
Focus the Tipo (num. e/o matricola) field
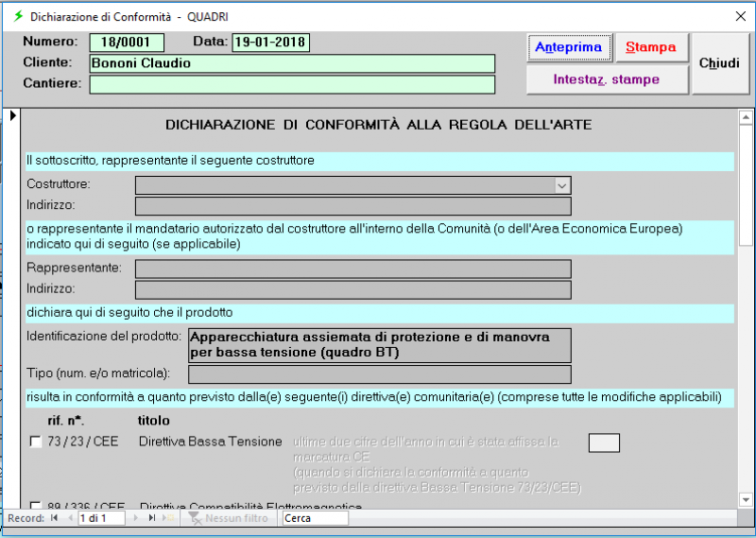(x=380, y=374)
